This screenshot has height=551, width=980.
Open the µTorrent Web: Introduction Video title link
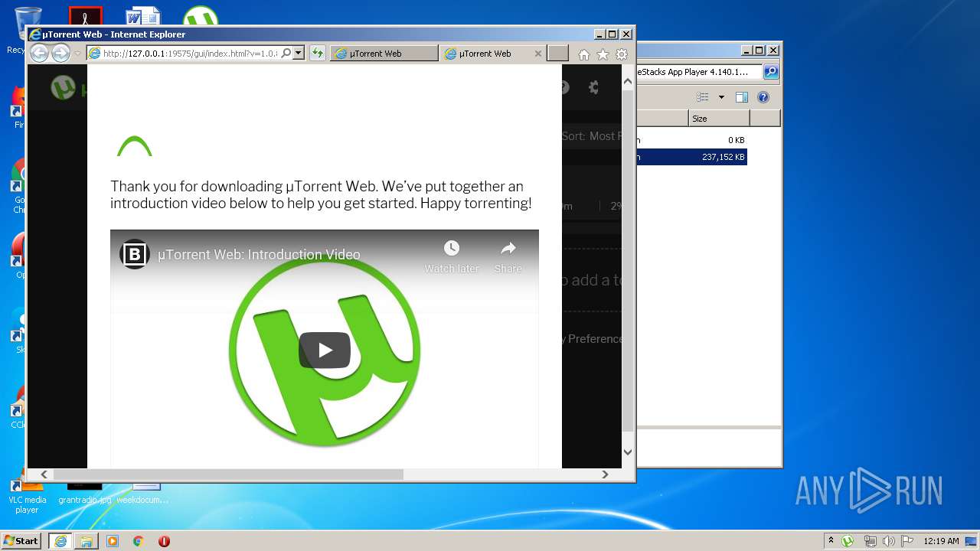pyautogui.click(x=259, y=255)
